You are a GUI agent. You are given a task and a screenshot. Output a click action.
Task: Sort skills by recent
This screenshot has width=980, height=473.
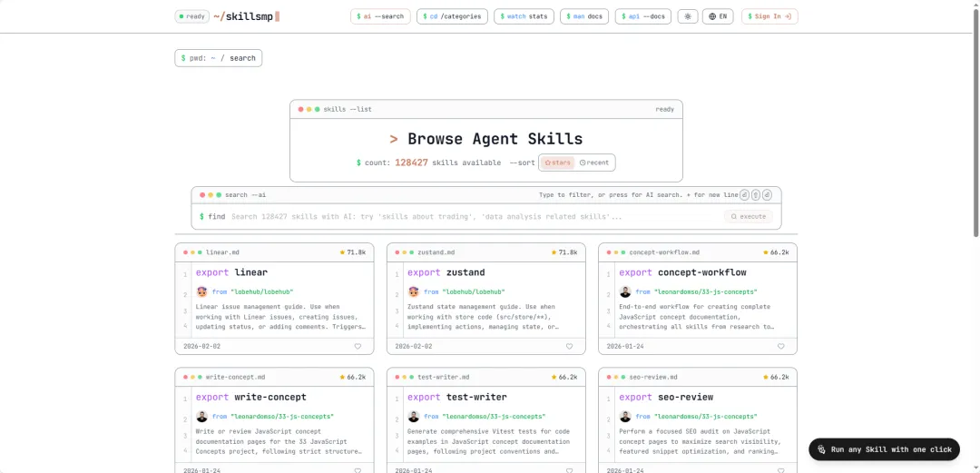coord(593,163)
